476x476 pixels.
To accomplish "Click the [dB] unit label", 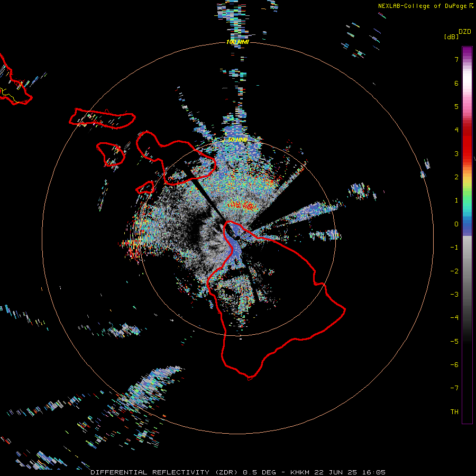I will (x=451, y=36).
